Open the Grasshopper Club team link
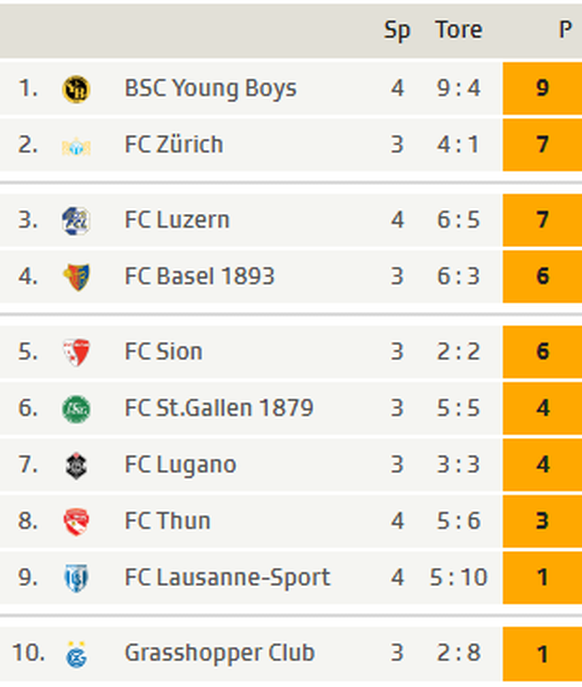 tap(220, 653)
